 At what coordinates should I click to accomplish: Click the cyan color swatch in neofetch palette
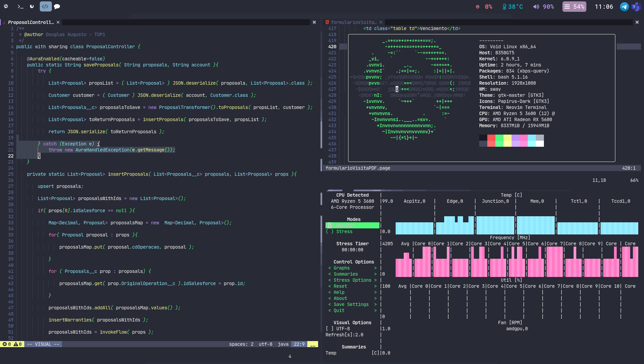[532, 138]
